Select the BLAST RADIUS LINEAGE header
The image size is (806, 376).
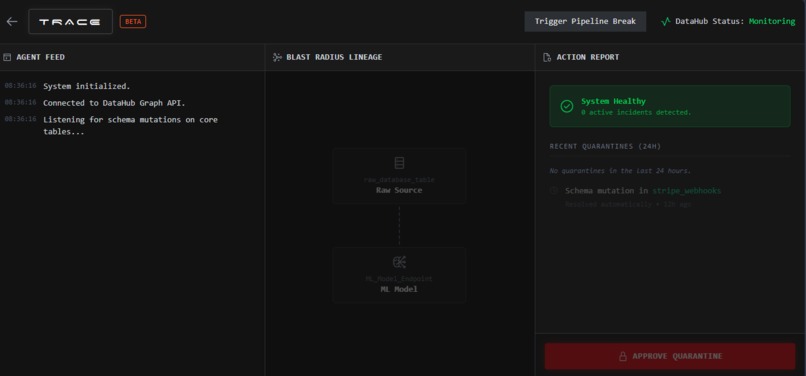(334, 57)
